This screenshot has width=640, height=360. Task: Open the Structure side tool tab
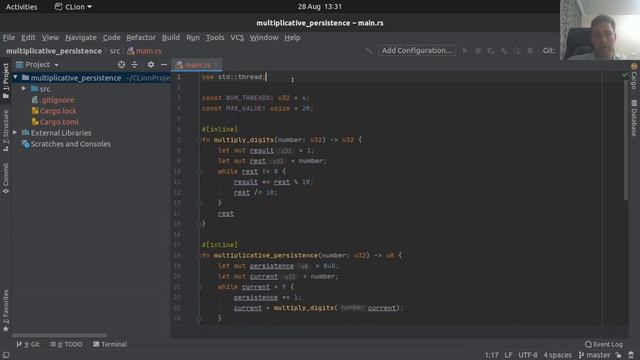tap(5, 131)
